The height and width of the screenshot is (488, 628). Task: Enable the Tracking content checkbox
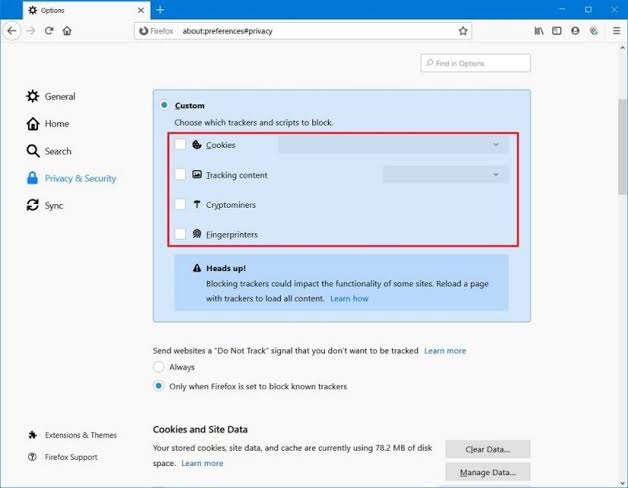(180, 174)
